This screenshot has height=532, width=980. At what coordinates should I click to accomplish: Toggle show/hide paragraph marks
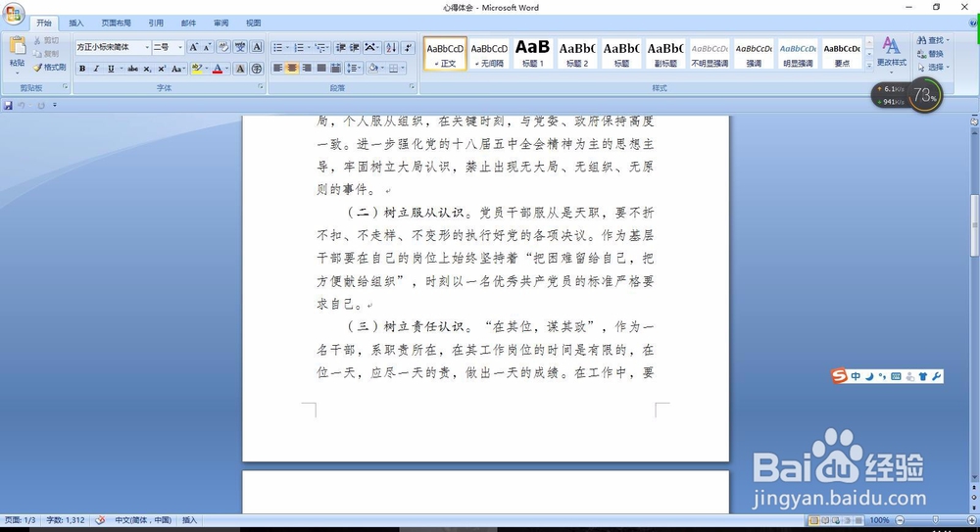coord(408,47)
